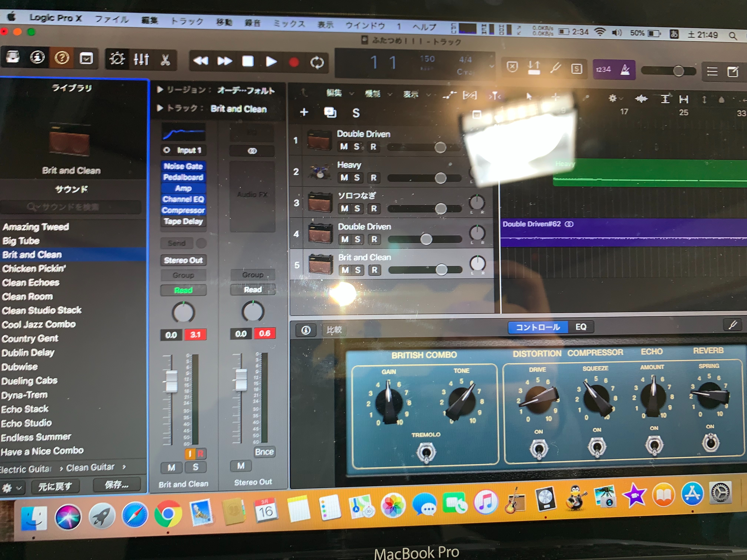747x560 pixels.
Task: Switch to the EQ tab
Action: pos(580,327)
